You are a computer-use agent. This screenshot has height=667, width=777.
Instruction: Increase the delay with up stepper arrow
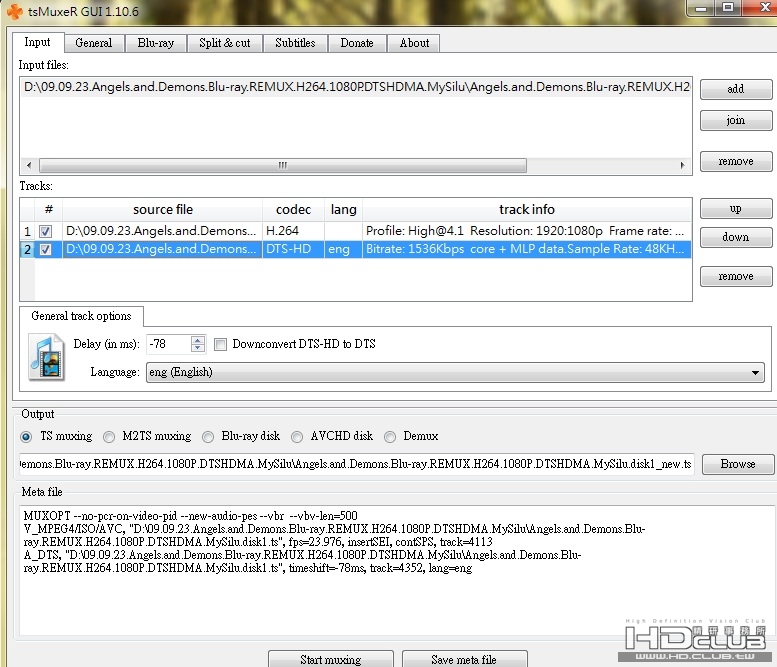click(198, 340)
